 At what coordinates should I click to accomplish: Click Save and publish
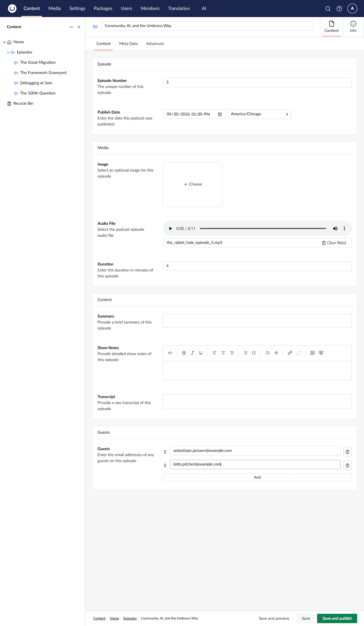tap(337, 618)
